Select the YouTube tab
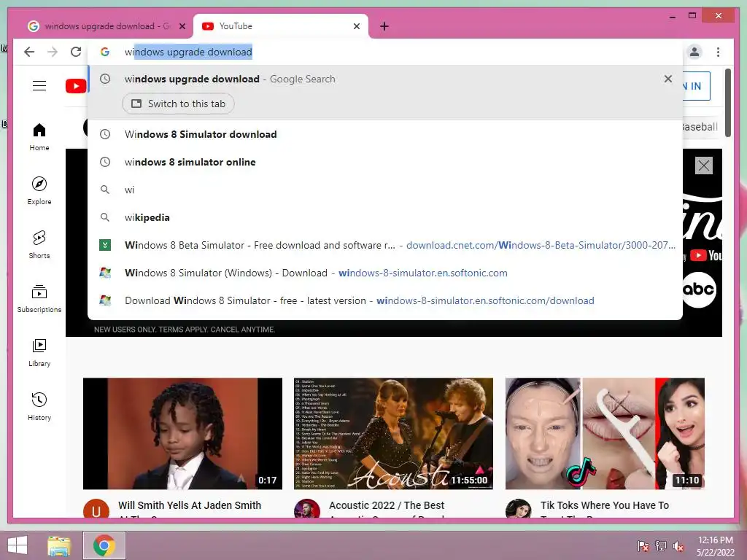747x560 pixels. point(281,26)
